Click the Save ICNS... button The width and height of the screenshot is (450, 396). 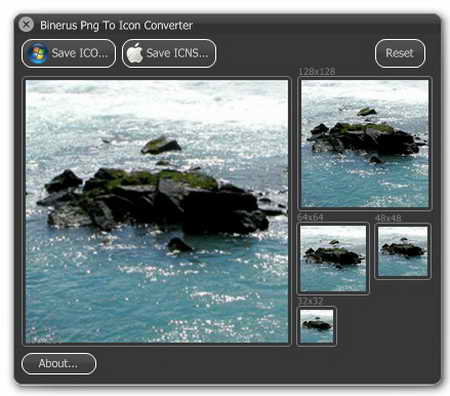pos(169,53)
